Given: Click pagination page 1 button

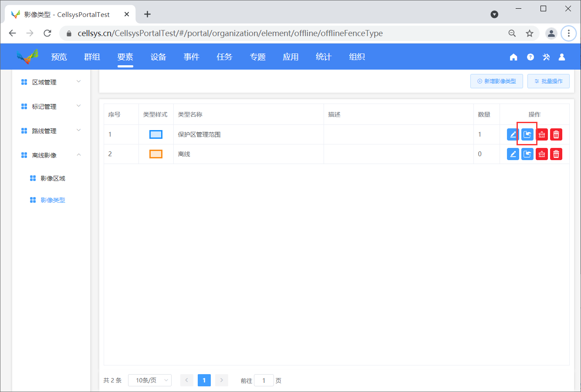Looking at the screenshot, I should tap(204, 380).
